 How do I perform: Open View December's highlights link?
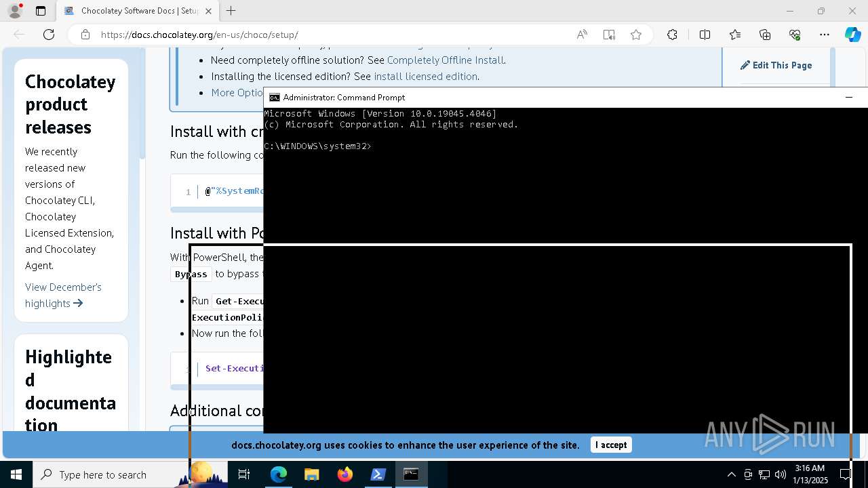click(x=63, y=295)
